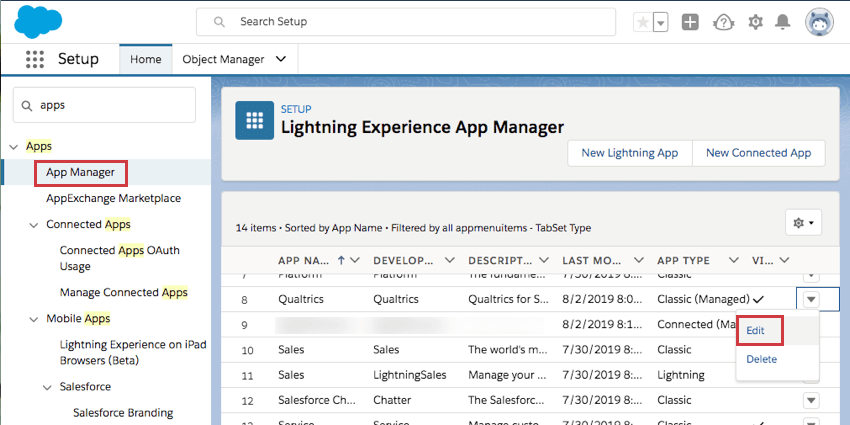The width and height of the screenshot is (850, 425).
Task: Expand the favorites list dropdown arrow
Action: (660, 22)
